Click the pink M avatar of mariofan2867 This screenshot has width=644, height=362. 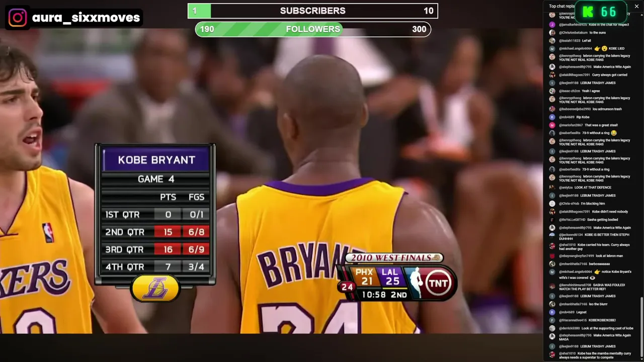[x=552, y=125]
